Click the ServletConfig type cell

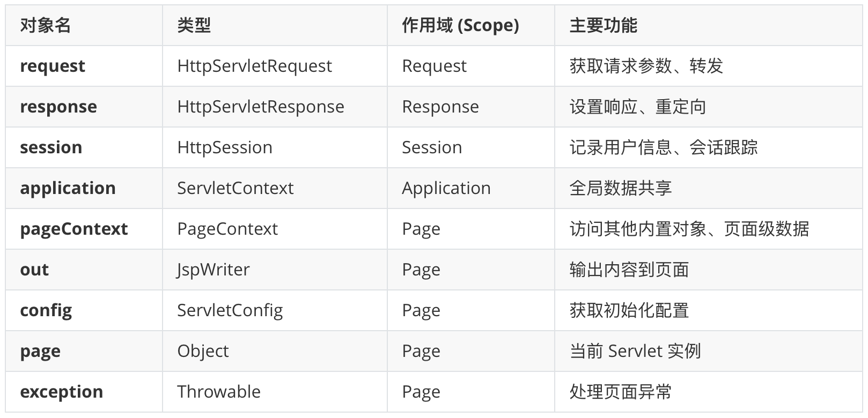point(230,310)
